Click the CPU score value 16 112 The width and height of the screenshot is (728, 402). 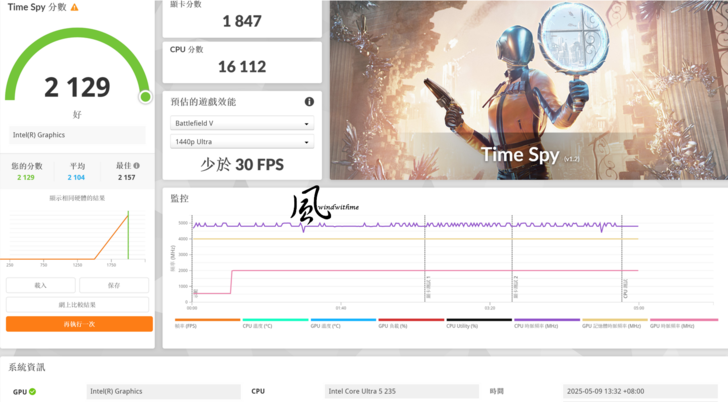pos(242,66)
